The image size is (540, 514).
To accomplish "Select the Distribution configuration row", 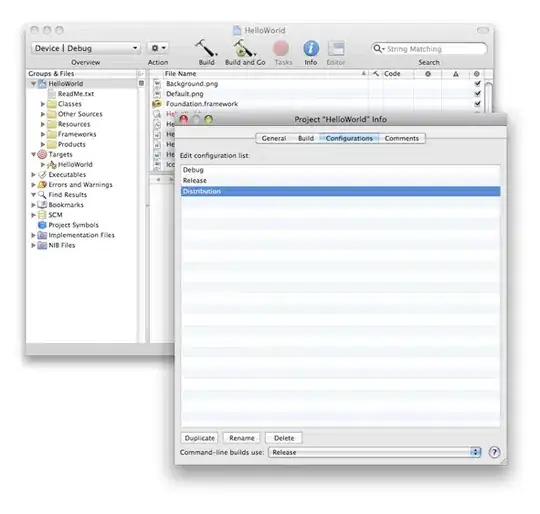I will pos(340,191).
